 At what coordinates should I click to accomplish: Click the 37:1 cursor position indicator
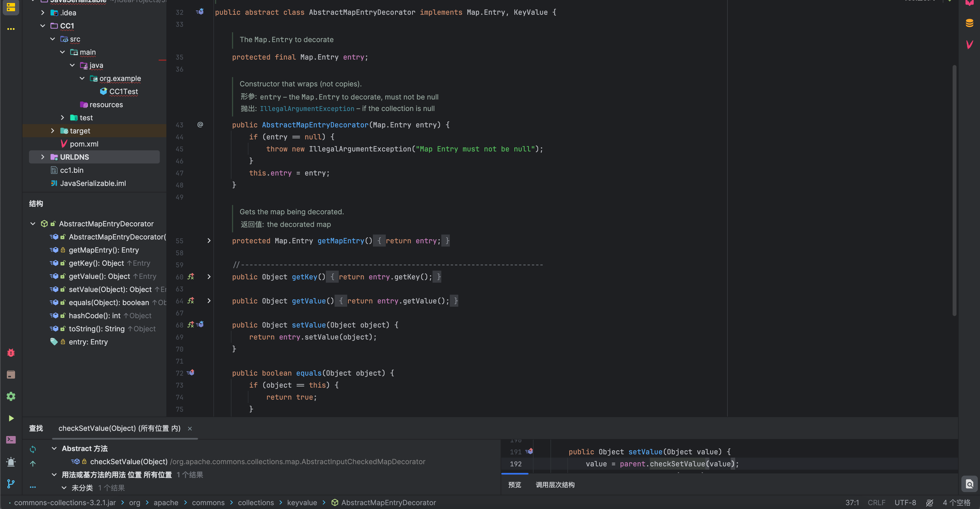852,502
